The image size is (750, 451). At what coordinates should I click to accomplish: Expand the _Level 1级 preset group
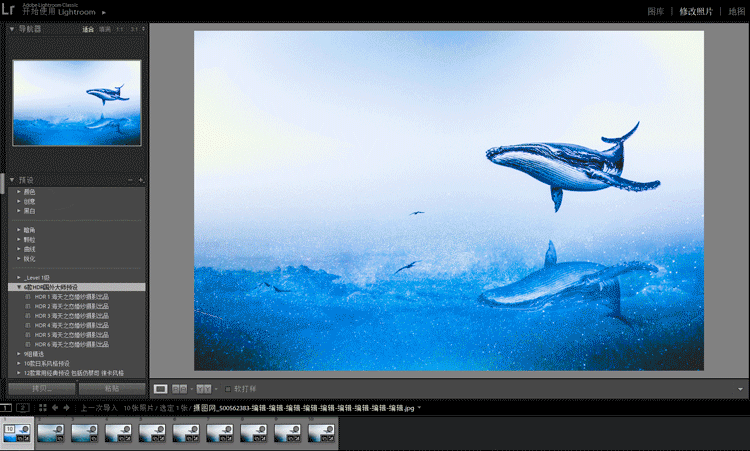[x=19, y=278]
